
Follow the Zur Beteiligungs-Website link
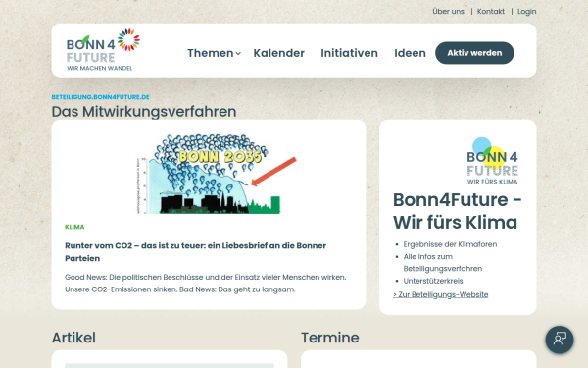point(441,294)
